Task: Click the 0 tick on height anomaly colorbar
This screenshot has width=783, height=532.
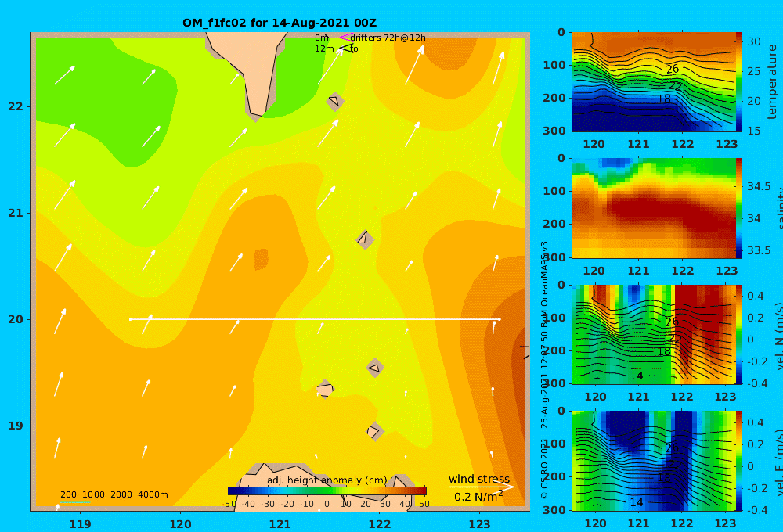Action: point(327,504)
